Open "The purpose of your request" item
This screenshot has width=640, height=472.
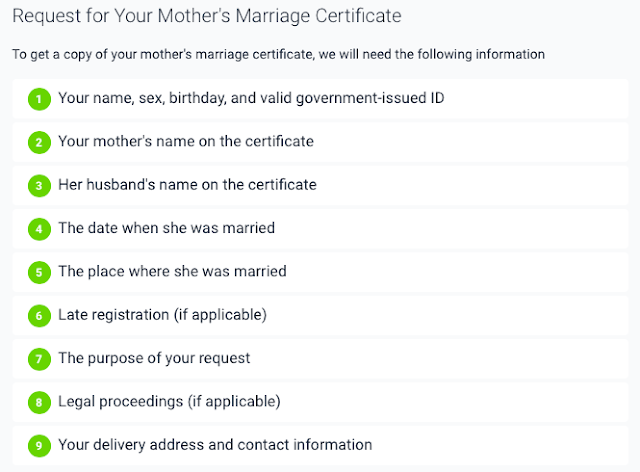click(154, 358)
